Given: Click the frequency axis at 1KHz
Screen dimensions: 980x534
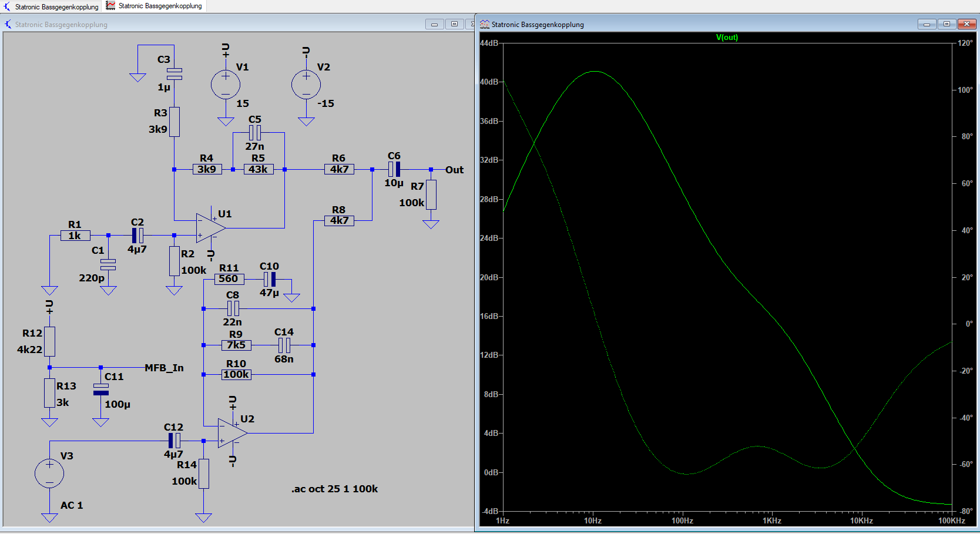Looking at the screenshot, I should (771, 520).
